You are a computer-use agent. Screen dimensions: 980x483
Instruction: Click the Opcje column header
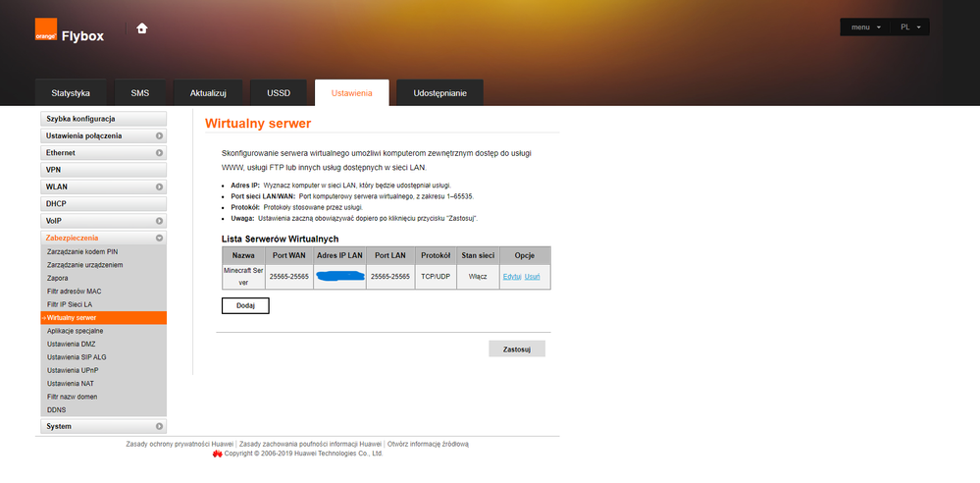pyautogui.click(x=525, y=255)
